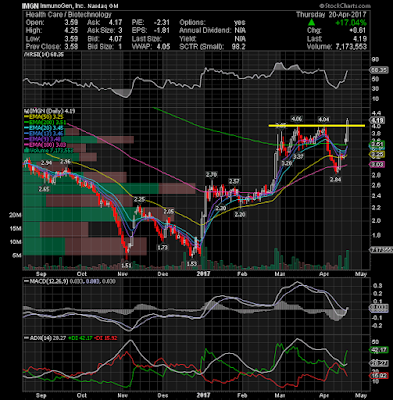Click the EPS -1.81 value
The width and height of the screenshot is (393, 400).
coord(162,30)
